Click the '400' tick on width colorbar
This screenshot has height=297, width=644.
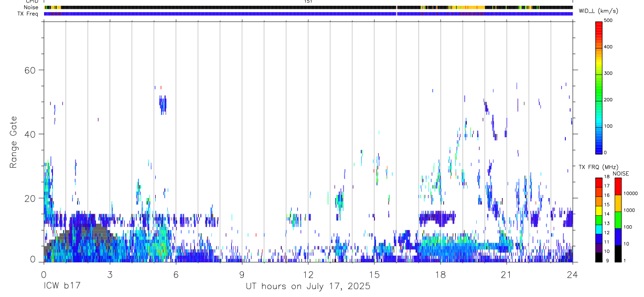[x=608, y=47]
